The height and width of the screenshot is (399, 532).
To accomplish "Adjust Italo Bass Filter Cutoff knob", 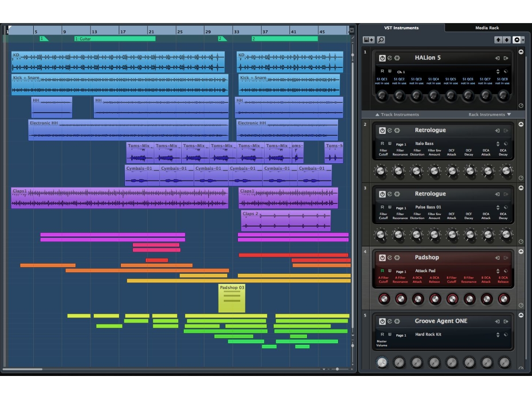I will [380, 171].
